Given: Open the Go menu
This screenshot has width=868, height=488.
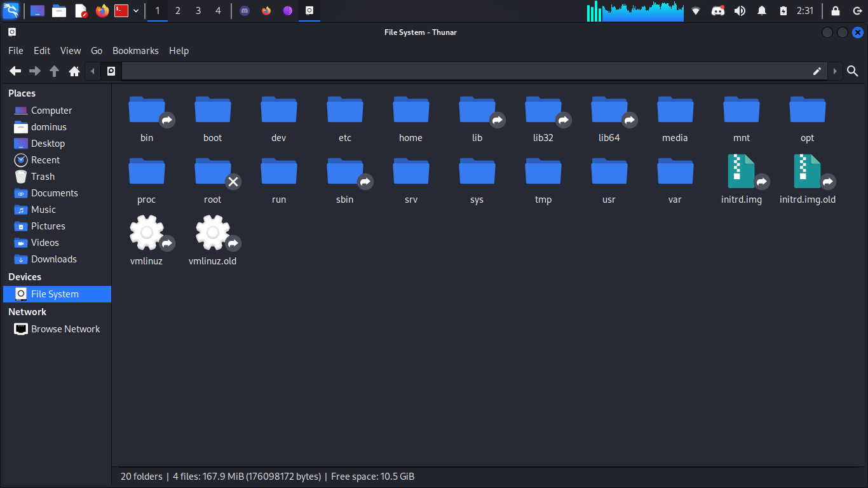Looking at the screenshot, I should pos(97,51).
